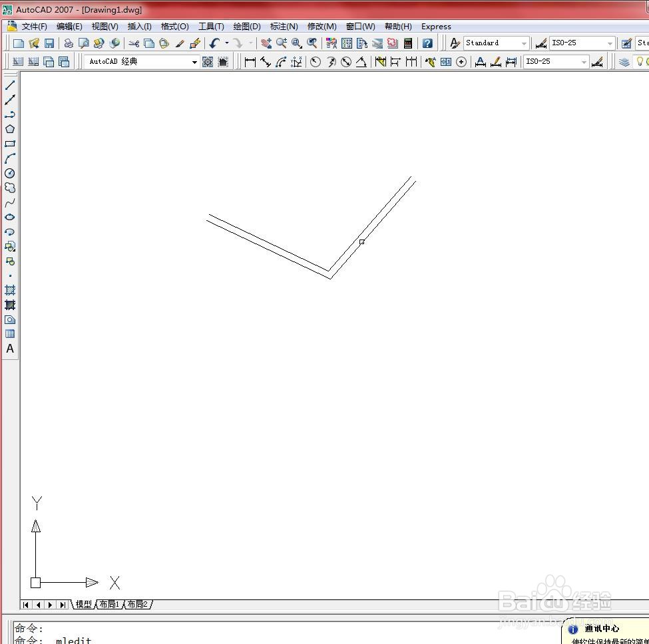The height and width of the screenshot is (644, 649).
Task: Click the Dimension Style manager icon beside ISO-25
Action: tap(597, 62)
